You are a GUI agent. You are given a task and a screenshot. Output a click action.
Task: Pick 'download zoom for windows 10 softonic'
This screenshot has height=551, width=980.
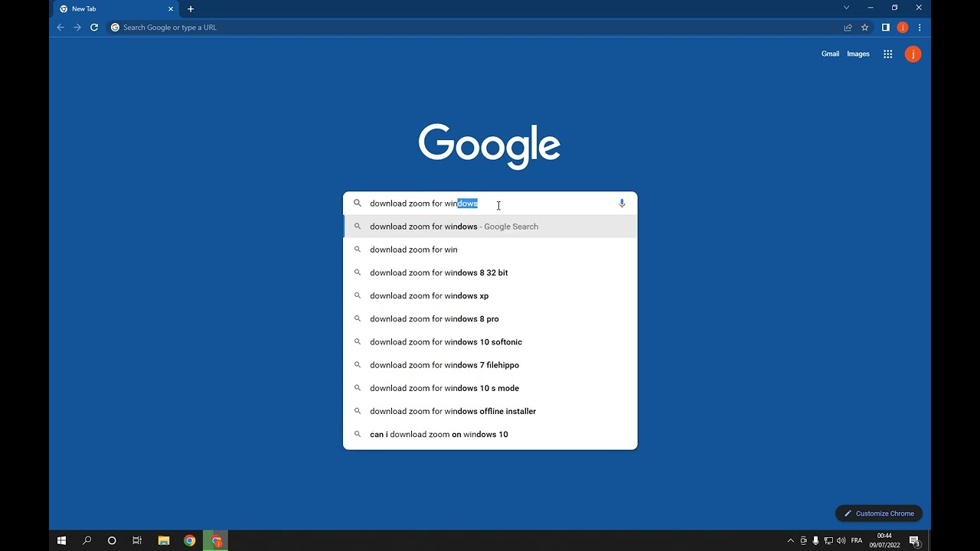(x=490, y=342)
